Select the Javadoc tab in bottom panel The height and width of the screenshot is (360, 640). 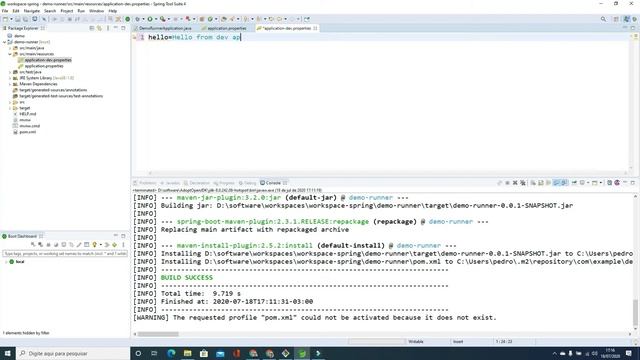click(170, 183)
